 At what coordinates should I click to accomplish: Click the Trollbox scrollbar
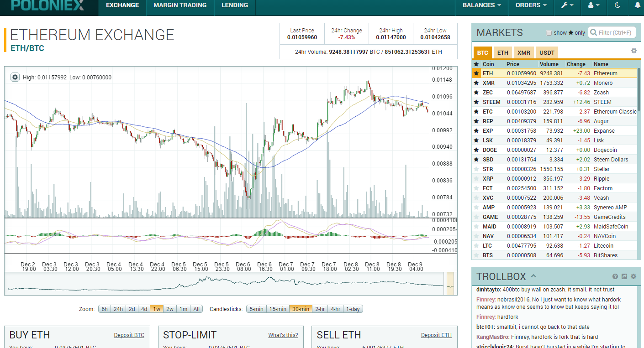tap(639, 317)
